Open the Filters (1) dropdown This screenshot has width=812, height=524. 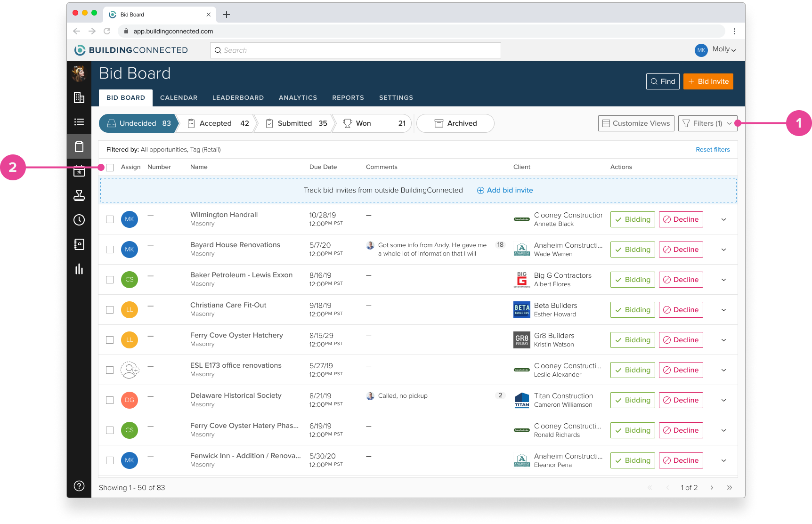coord(707,123)
